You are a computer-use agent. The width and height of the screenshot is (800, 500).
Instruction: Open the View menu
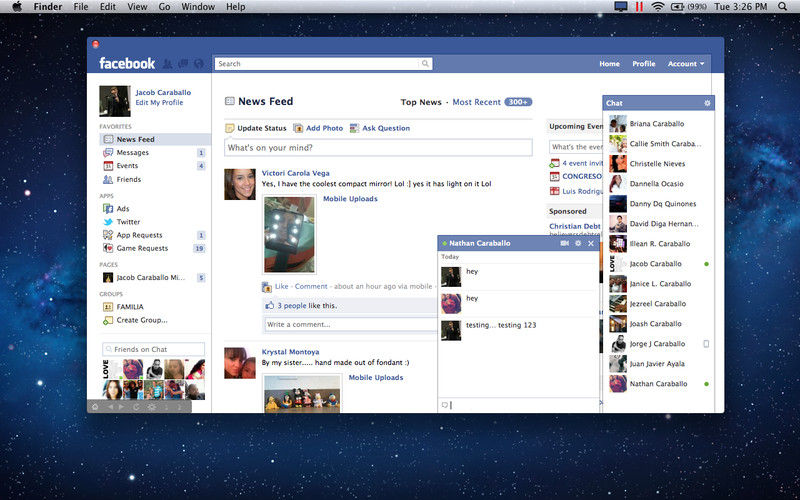137,7
